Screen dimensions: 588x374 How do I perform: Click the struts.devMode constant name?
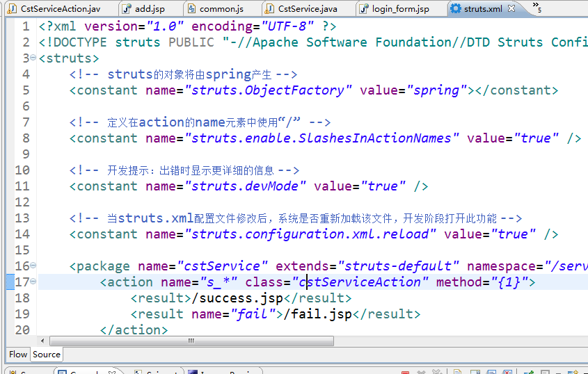245,186
